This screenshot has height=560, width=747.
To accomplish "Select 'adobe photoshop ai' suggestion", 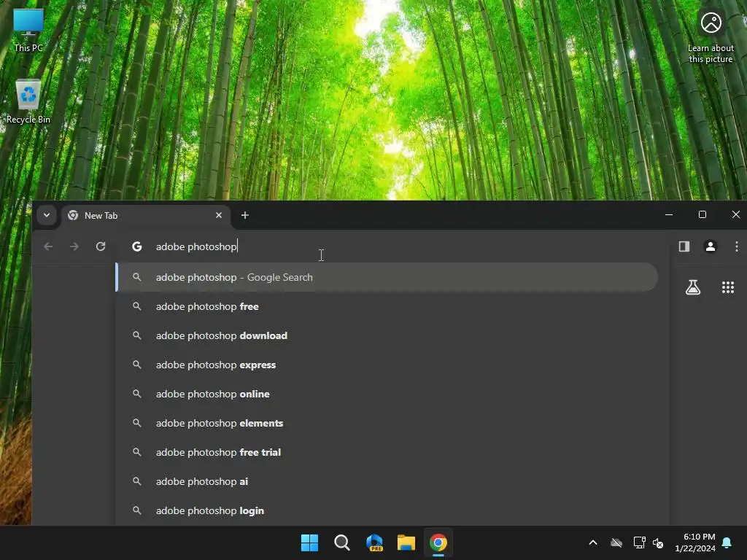I will [x=387, y=481].
